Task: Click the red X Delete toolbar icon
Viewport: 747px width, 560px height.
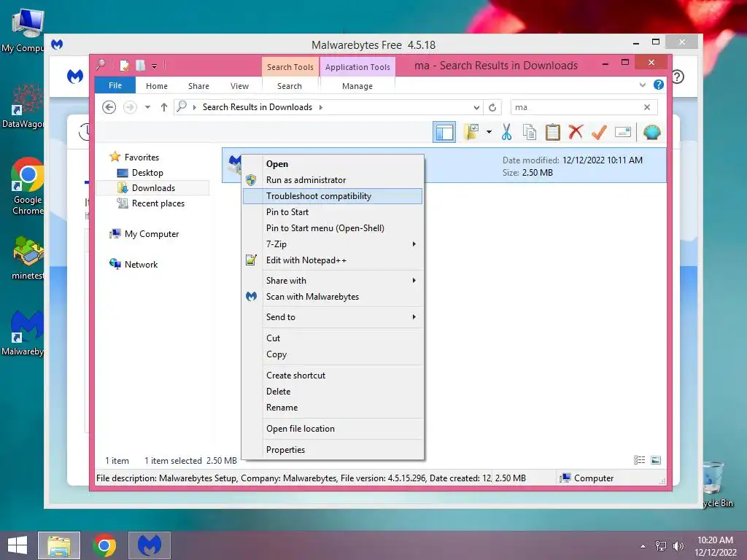Action: (576, 132)
